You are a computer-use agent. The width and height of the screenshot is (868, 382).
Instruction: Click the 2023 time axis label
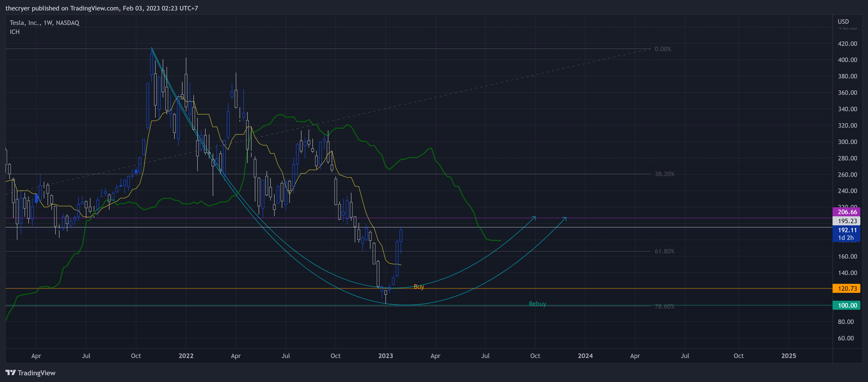(x=385, y=356)
